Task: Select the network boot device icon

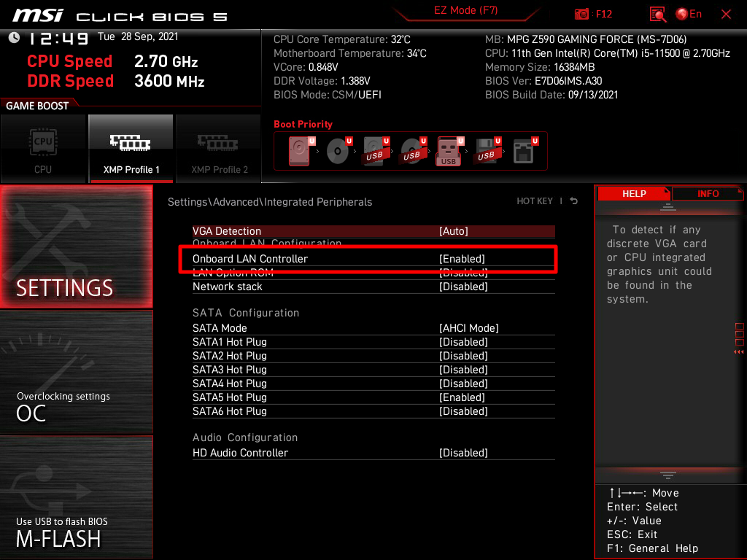Action: (522, 151)
